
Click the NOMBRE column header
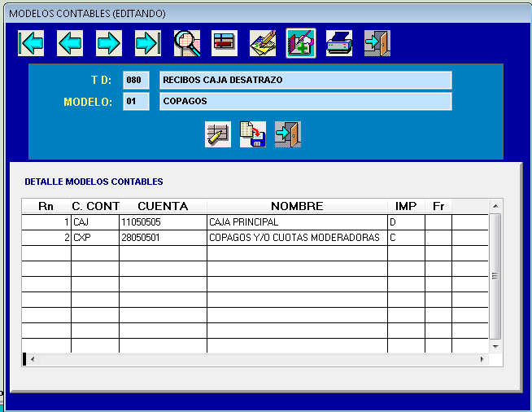click(x=297, y=206)
